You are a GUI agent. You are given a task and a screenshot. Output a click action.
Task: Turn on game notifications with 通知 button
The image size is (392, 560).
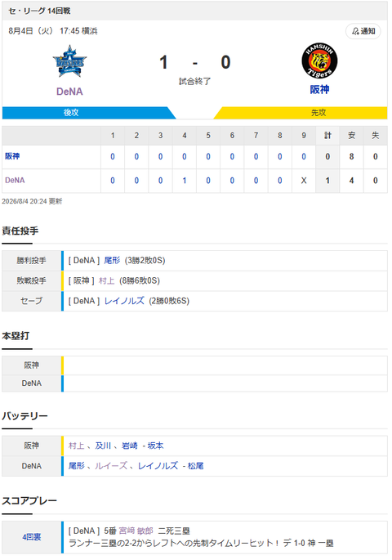[363, 31]
